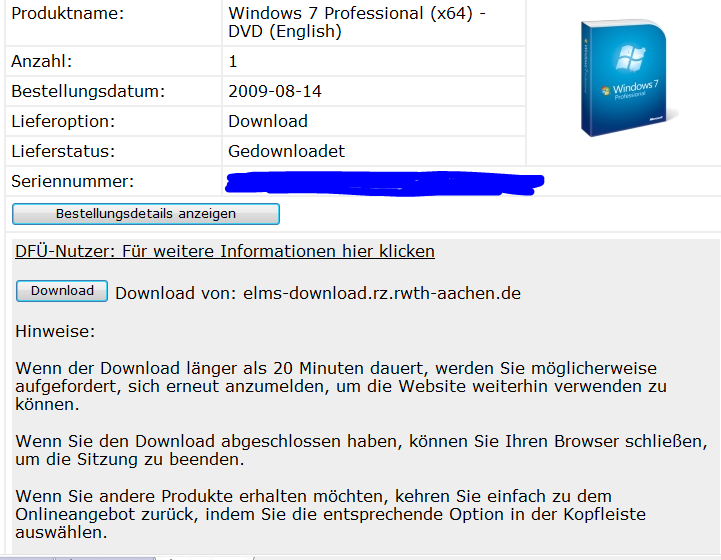Click the Hinweise heading
Viewport: 721px width, 560px height.
point(55,330)
